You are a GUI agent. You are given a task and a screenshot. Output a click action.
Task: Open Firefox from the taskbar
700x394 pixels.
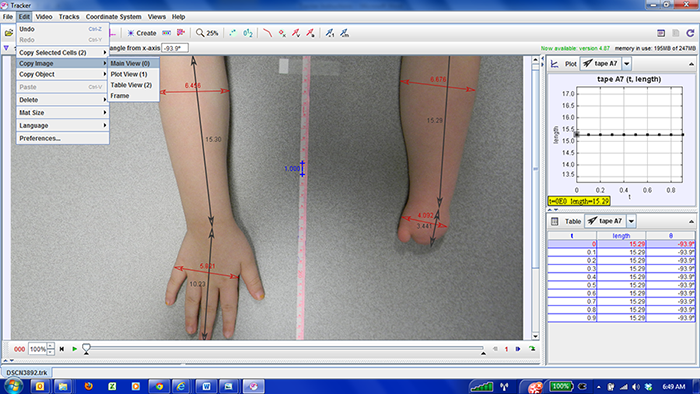pyautogui.click(x=88, y=386)
